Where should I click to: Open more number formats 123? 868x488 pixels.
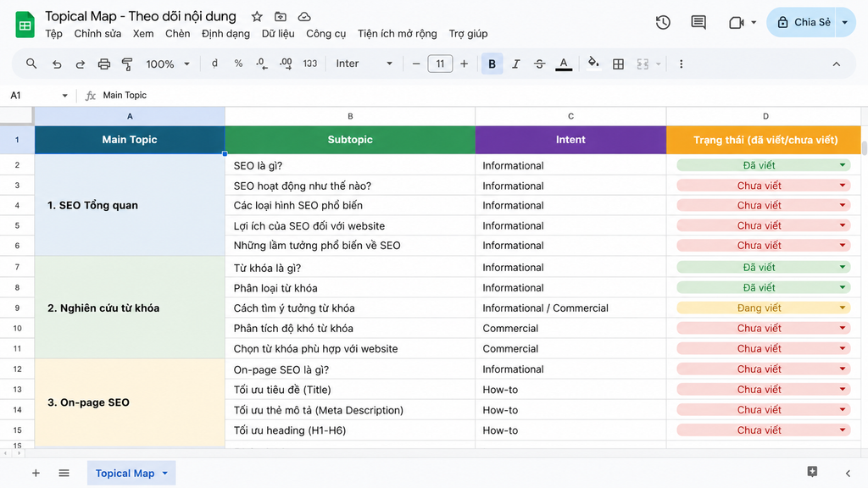tap(310, 64)
